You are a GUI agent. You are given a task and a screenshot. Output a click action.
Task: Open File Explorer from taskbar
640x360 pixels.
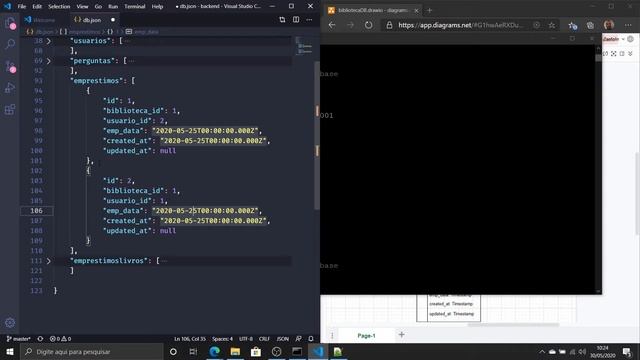pos(235,351)
